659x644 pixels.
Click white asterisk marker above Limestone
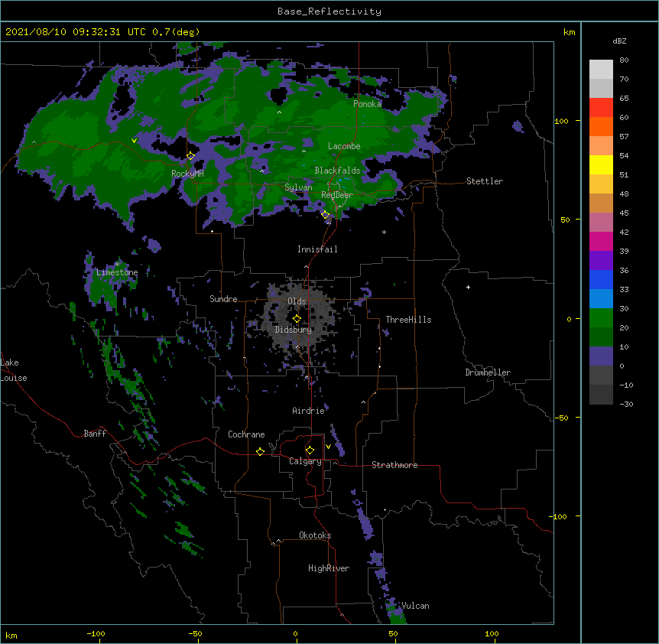tap(117, 265)
